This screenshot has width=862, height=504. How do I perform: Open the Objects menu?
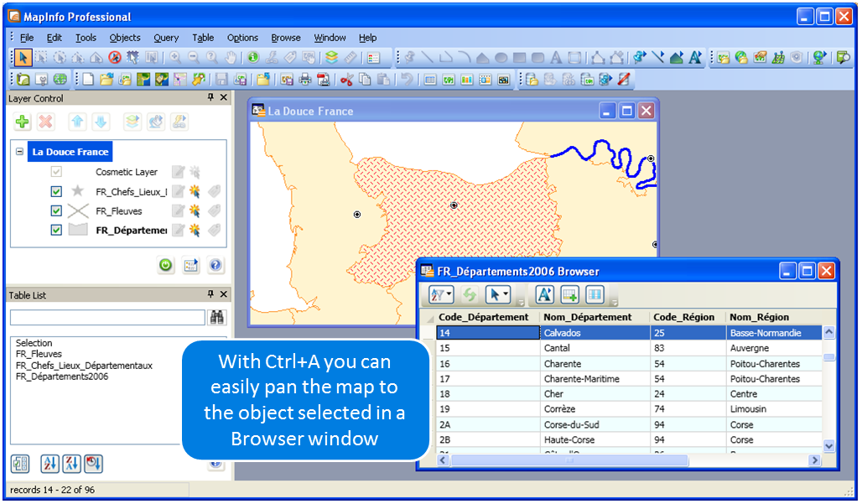coord(125,38)
